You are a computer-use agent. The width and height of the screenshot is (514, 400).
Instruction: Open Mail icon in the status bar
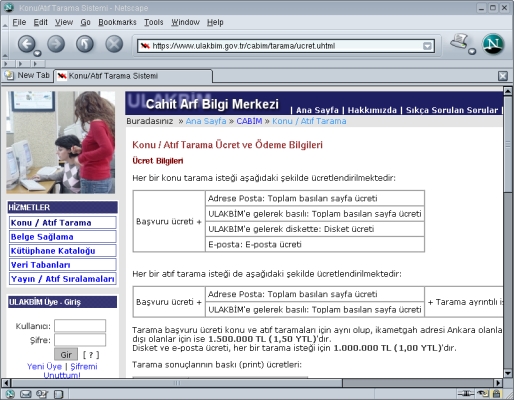click(x=26, y=394)
